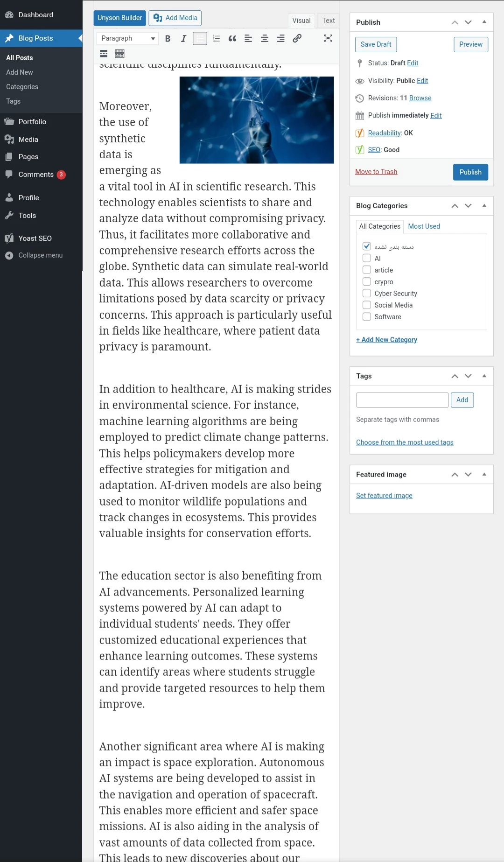Collapse the Tags panel with triangle toggle
504x862 pixels.
484,376
